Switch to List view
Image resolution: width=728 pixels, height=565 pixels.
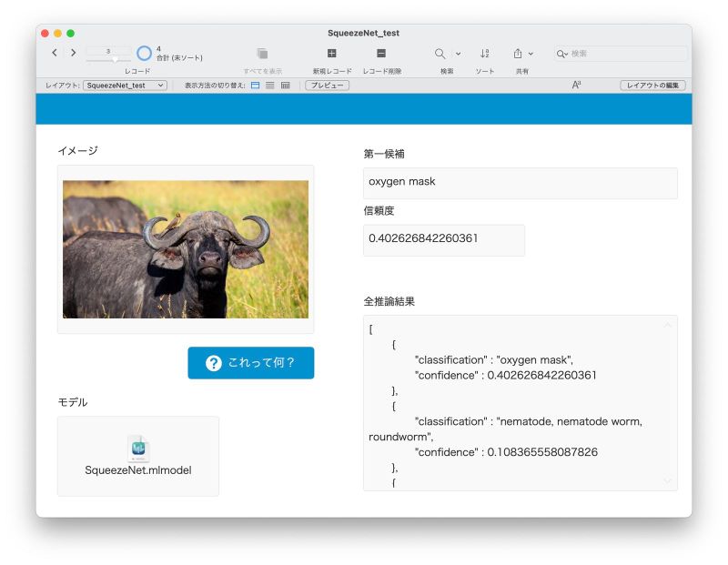[269, 86]
